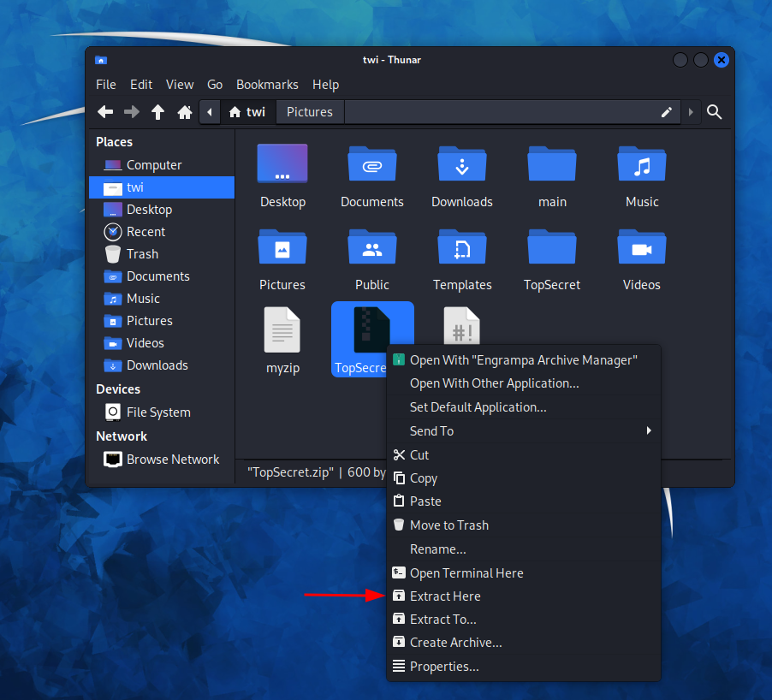Select File System under Devices

[158, 412]
